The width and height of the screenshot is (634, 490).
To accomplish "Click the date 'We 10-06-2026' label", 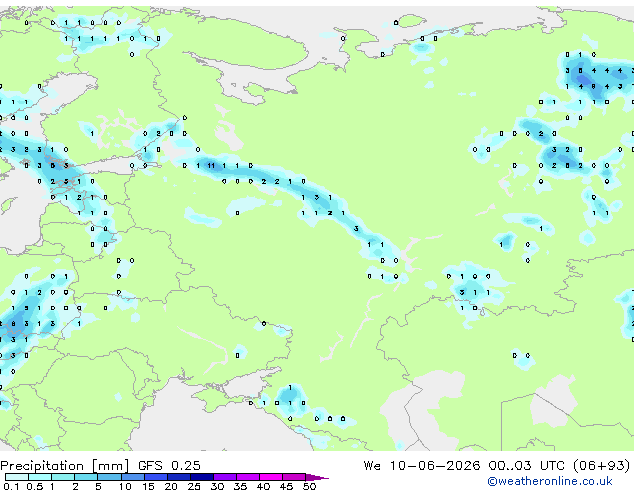I will pyautogui.click(x=422, y=466).
